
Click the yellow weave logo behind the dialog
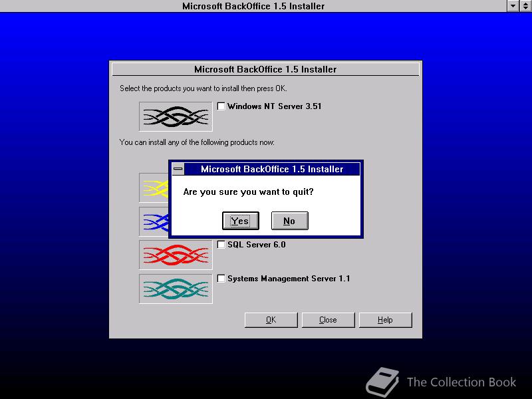[x=154, y=188]
